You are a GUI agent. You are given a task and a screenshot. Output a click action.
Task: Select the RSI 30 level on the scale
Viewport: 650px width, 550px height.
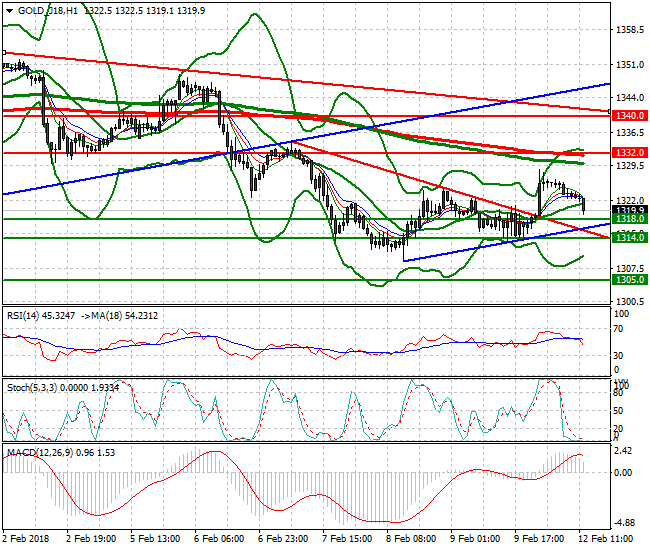click(618, 356)
